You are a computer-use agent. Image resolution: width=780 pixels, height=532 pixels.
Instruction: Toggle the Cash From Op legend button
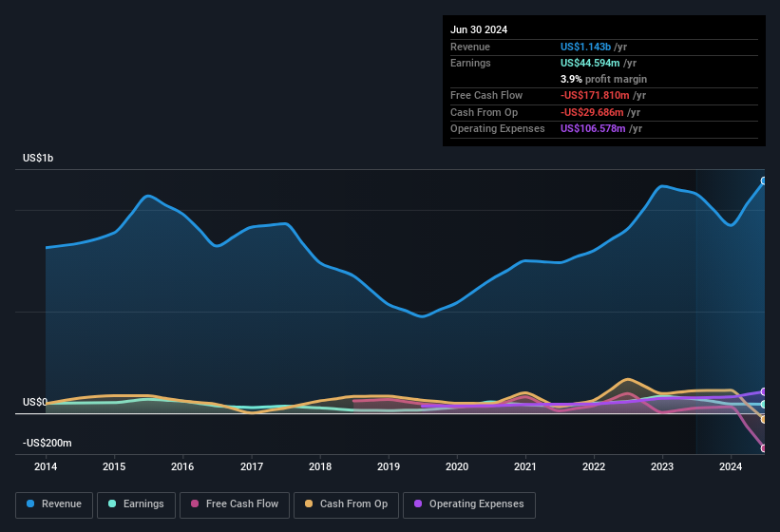(x=346, y=504)
